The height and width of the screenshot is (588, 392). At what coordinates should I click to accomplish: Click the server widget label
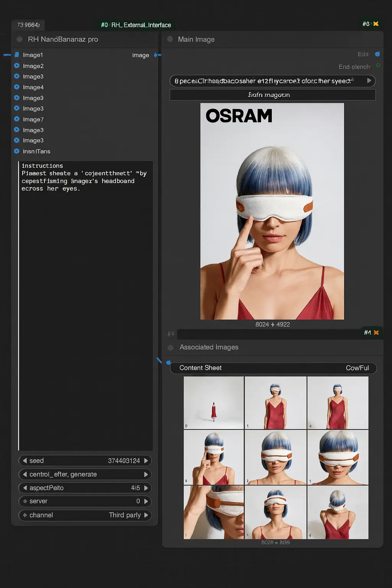click(38, 501)
